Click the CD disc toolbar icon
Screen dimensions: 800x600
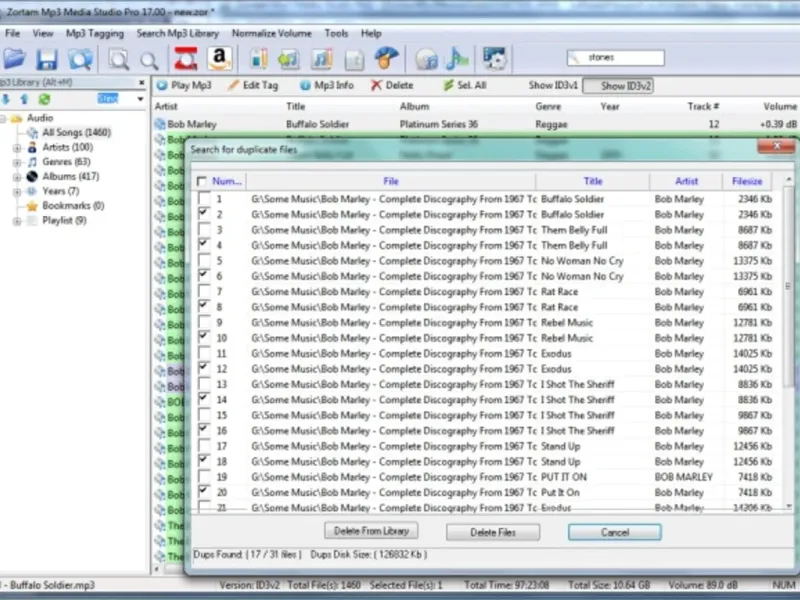pos(427,59)
